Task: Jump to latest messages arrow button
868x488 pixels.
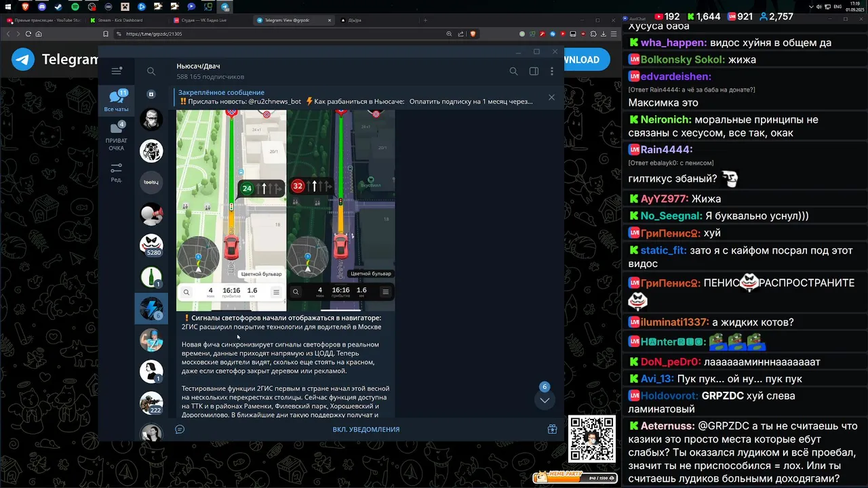Action: click(x=545, y=400)
